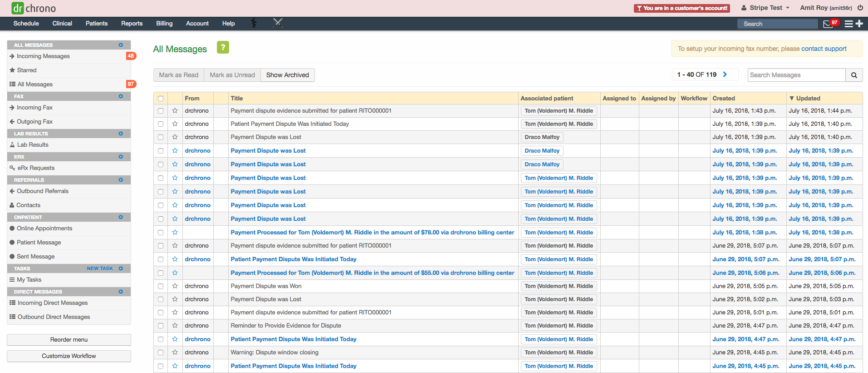Click plus icon in DIRECT MESSAGES header
The image size is (868, 373).
(121, 292)
